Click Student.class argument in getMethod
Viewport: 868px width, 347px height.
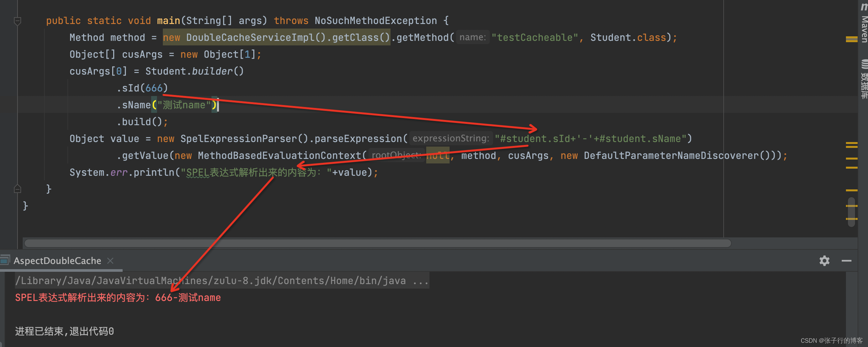[628, 37]
